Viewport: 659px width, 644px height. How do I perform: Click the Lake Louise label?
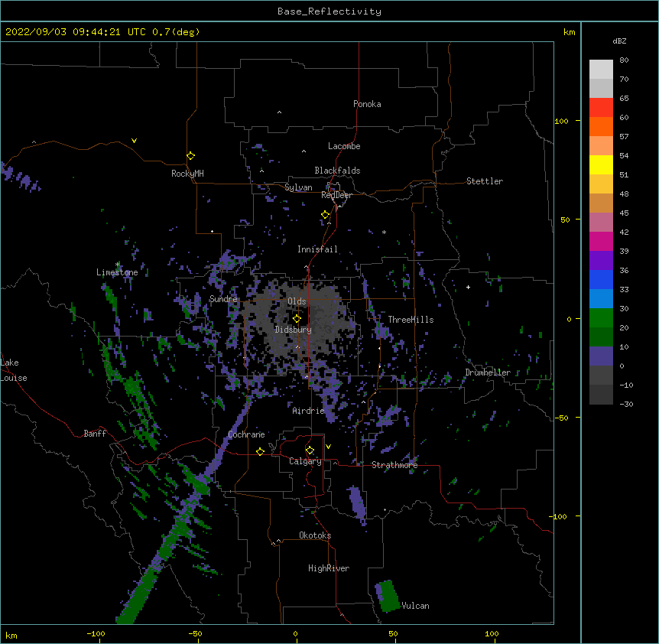pos(14,370)
